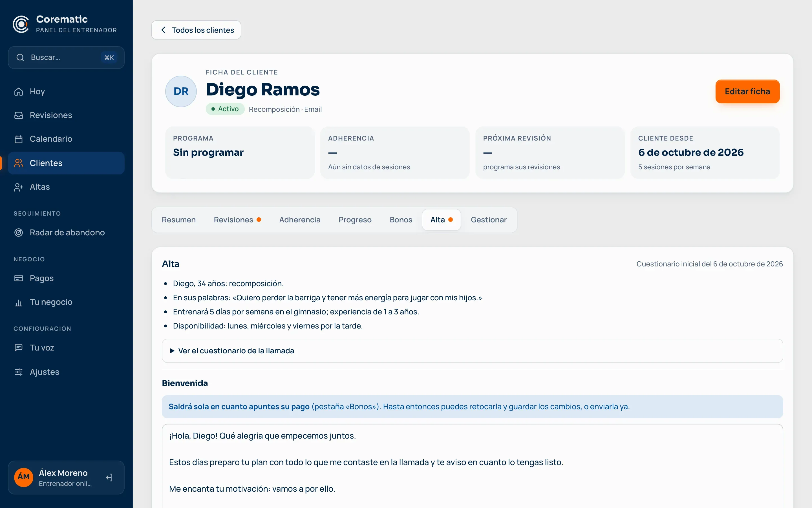Click the ⌘K shortcut badge
Viewport: 812px width, 508px height.
click(x=109, y=58)
